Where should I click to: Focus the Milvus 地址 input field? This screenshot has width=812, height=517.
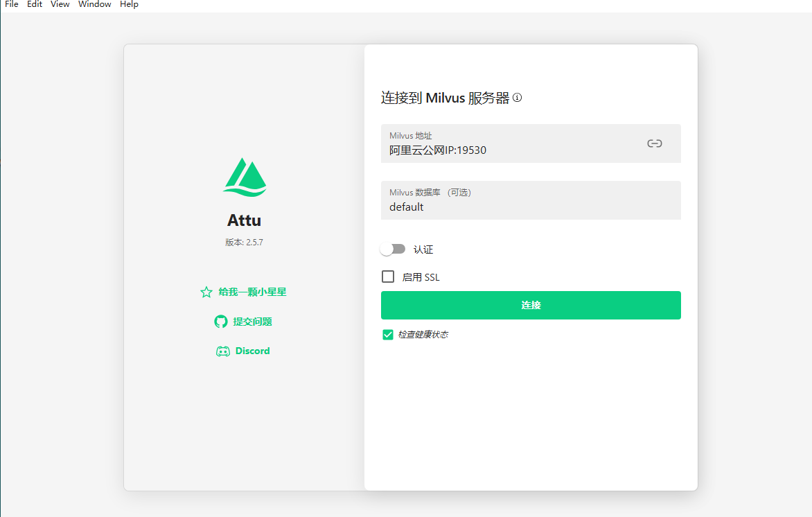pos(531,143)
